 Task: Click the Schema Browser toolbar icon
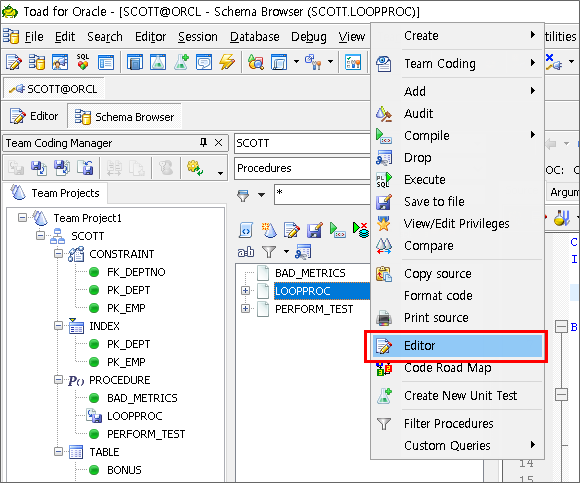click(37, 62)
